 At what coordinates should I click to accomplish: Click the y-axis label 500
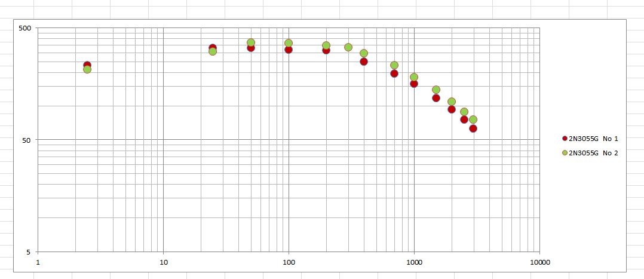(x=26, y=28)
